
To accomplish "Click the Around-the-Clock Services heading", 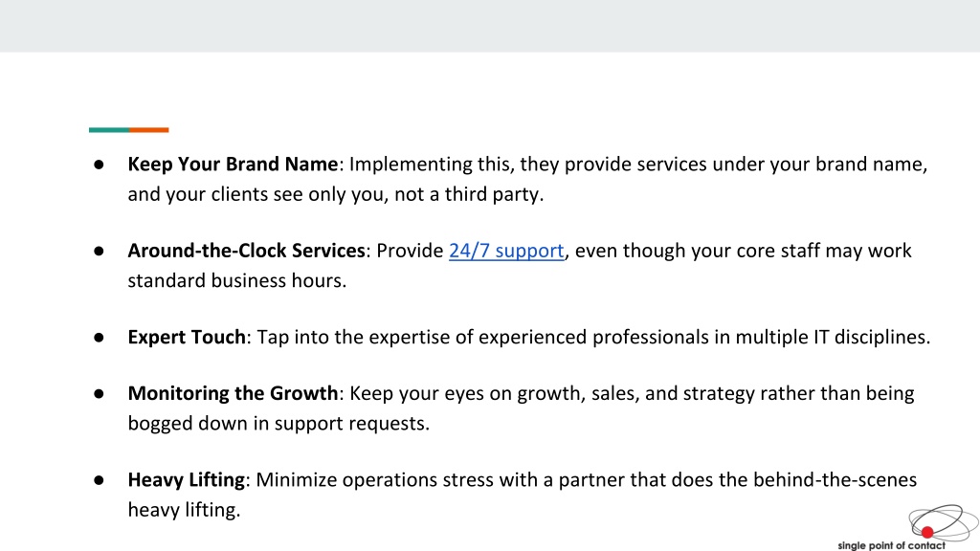I will [x=246, y=251].
